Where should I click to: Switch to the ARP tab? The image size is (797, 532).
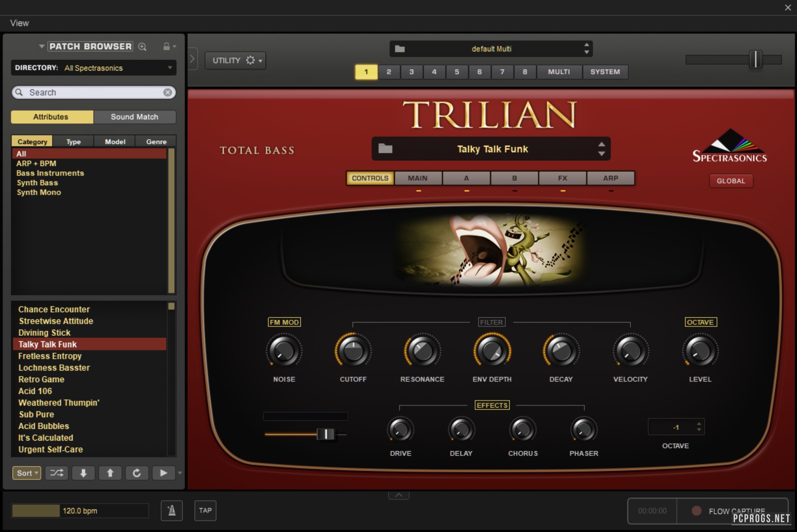click(x=611, y=178)
